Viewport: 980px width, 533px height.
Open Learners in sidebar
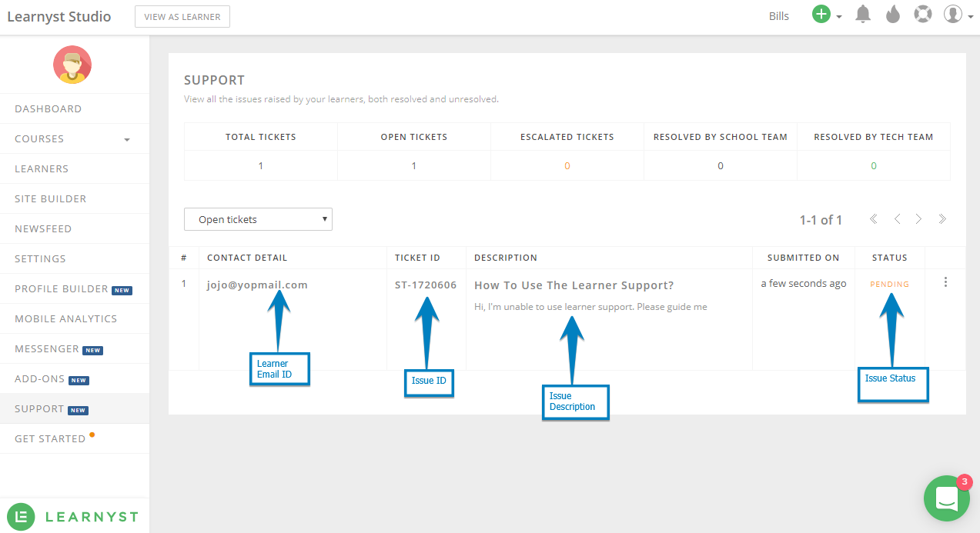(75, 168)
